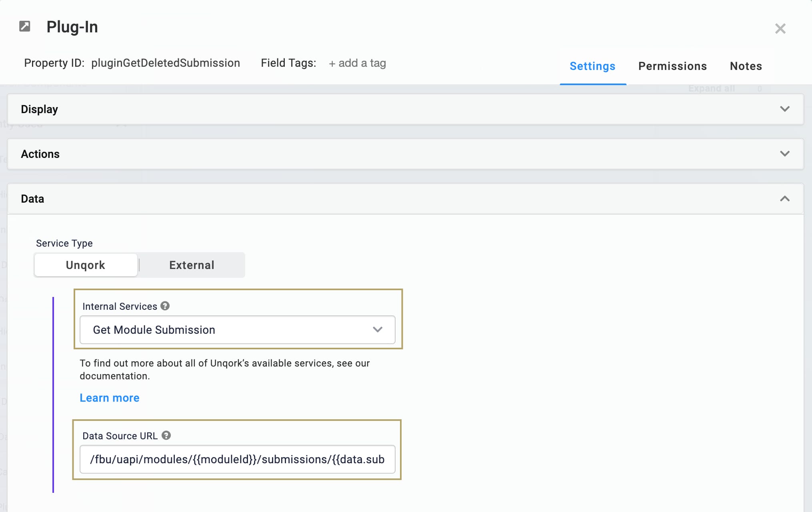The image size is (812, 512).
Task: Click the Data Source URL field
Action: pyautogui.click(x=238, y=459)
